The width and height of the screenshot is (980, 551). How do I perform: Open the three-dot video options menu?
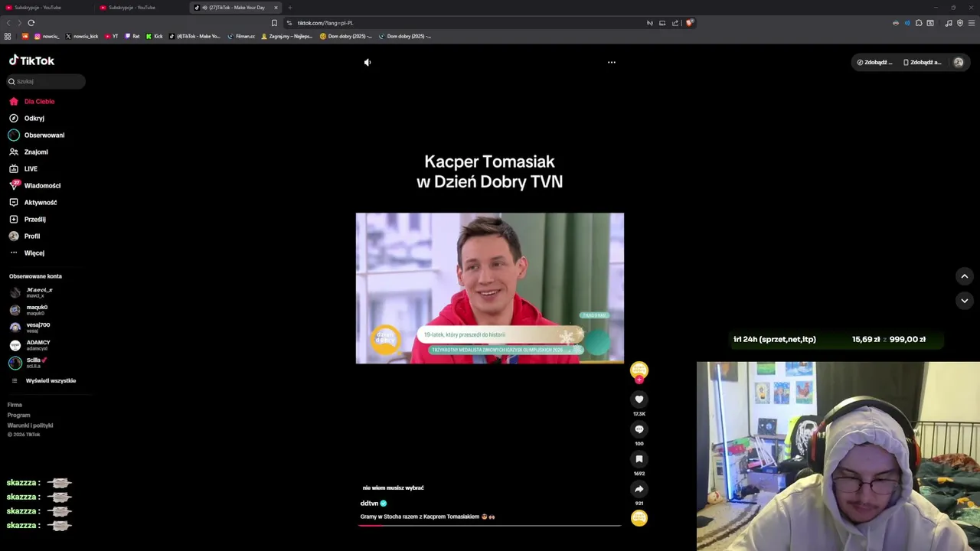pos(612,62)
